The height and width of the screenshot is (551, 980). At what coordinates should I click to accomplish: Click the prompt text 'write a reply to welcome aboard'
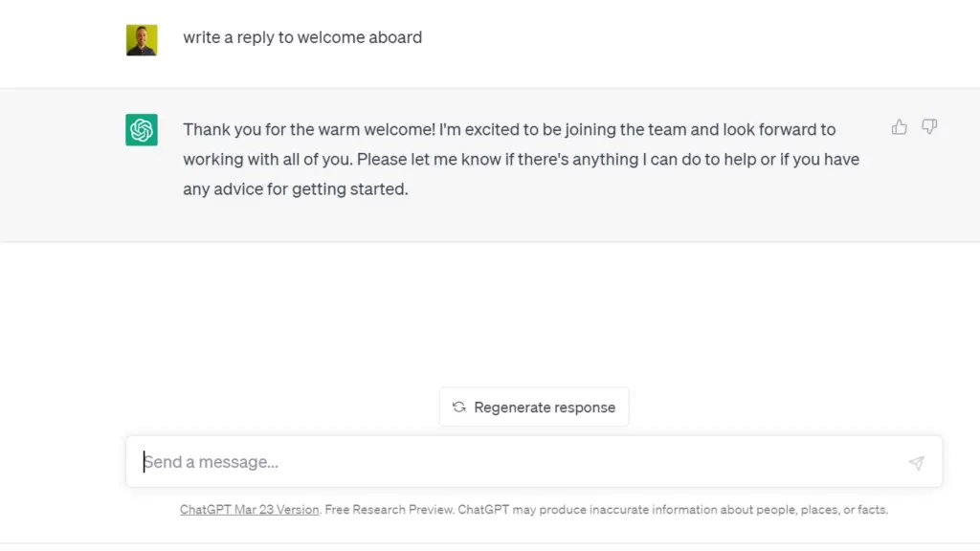pos(302,37)
